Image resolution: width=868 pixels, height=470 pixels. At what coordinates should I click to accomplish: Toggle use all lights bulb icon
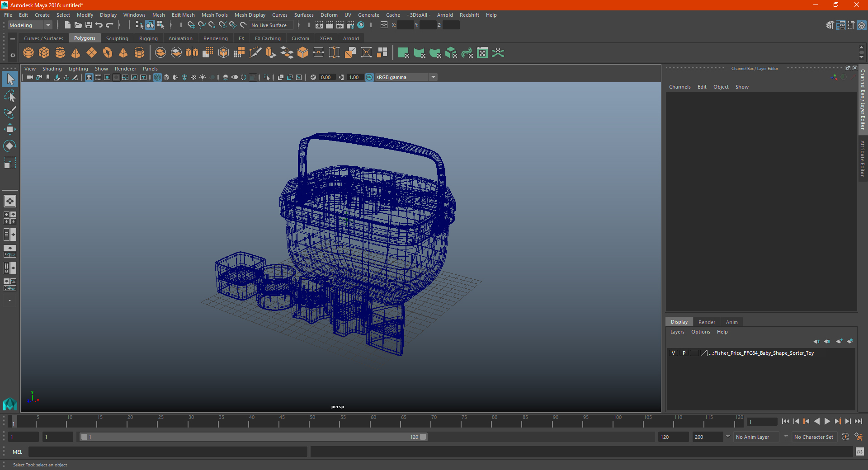click(203, 77)
